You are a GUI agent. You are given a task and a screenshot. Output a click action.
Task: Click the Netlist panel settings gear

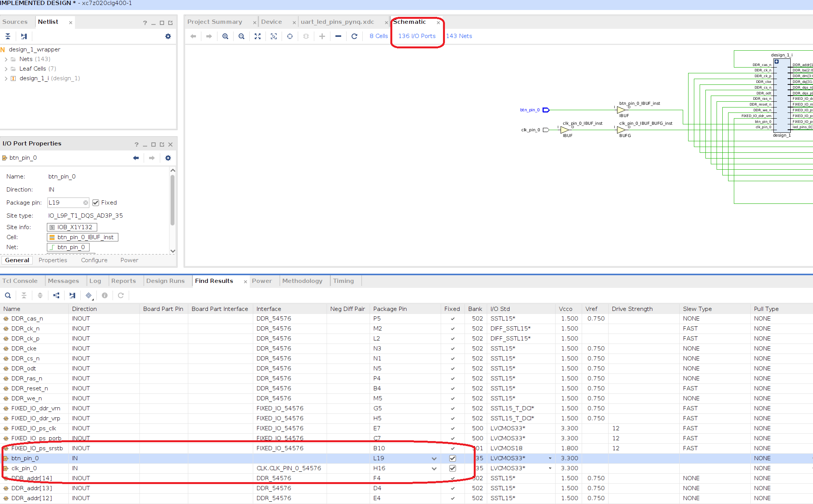(x=168, y=36)
